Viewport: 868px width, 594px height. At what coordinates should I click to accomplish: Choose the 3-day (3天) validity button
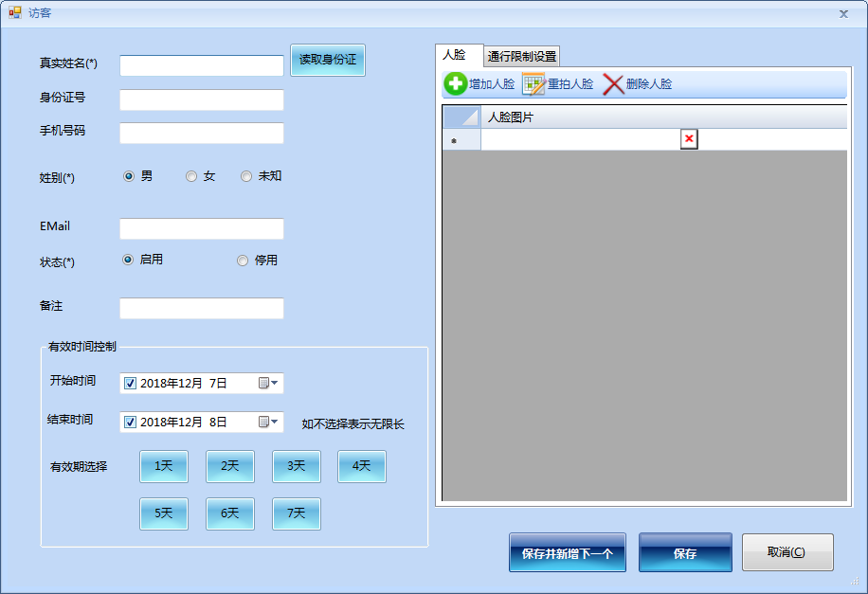tap(297, 466)
